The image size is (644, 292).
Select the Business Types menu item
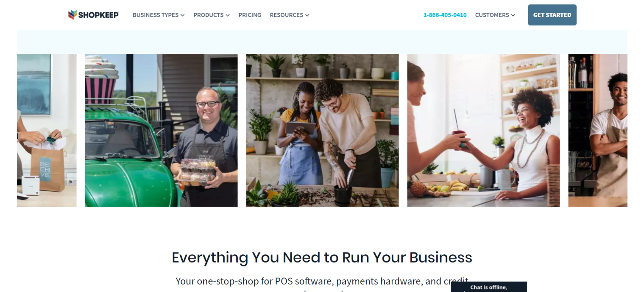pos(159,15)
